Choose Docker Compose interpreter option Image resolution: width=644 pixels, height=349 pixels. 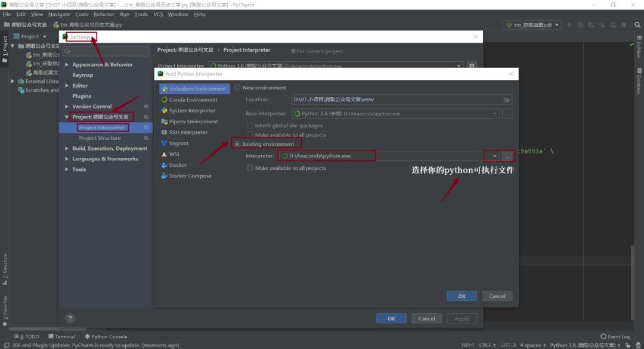coord(186,176)
